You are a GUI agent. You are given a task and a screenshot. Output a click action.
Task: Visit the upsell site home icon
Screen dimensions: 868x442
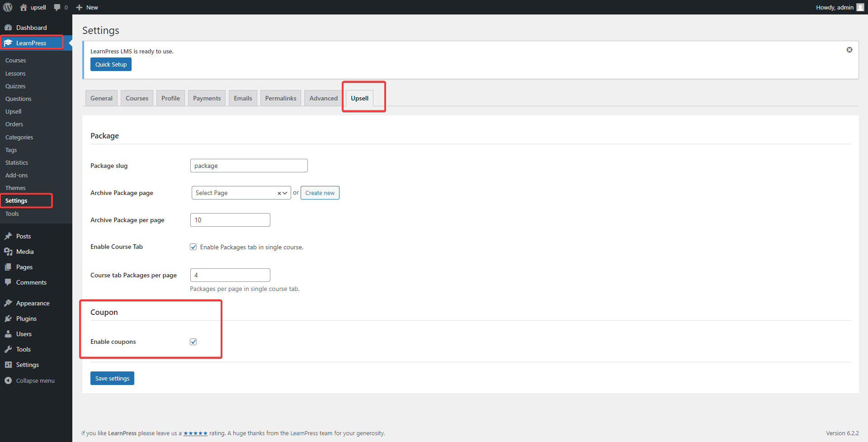pyautogui.click(x=24, y=7)
